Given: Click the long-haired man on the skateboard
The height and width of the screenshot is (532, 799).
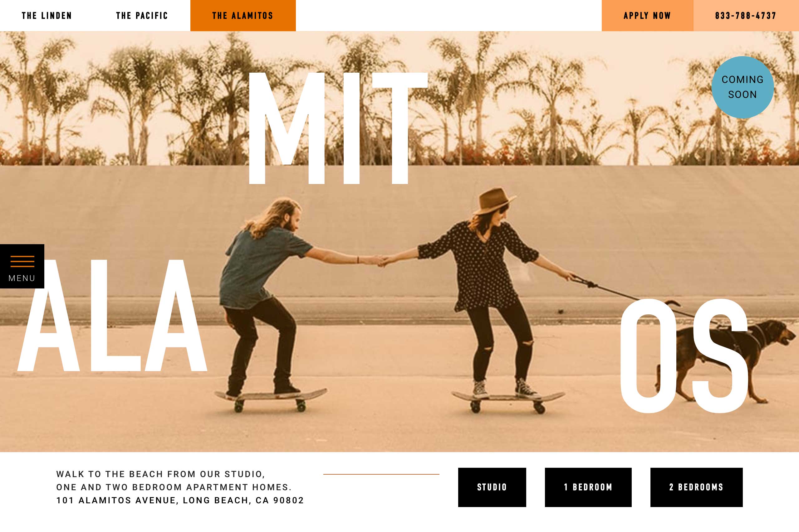Looking at the screenshot, I should pos(265,298).
